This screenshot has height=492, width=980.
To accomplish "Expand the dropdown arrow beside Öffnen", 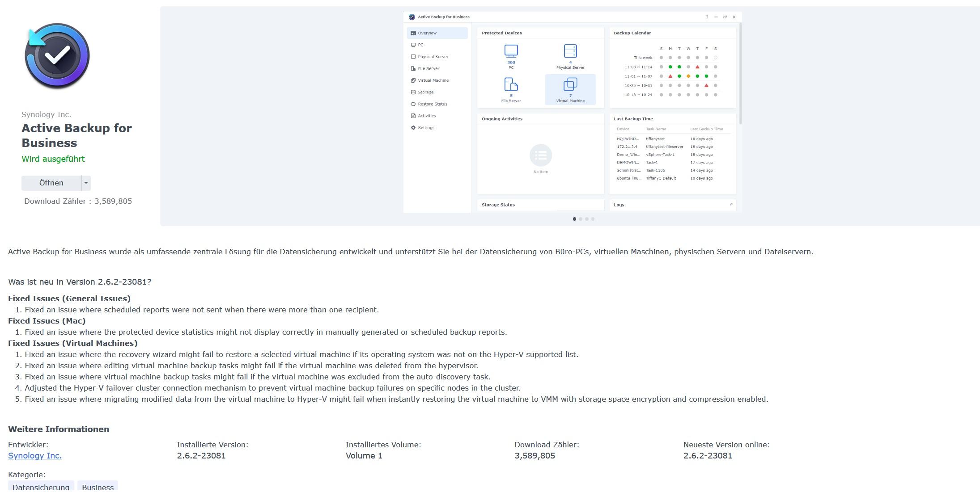I will (x=86, y=183).
